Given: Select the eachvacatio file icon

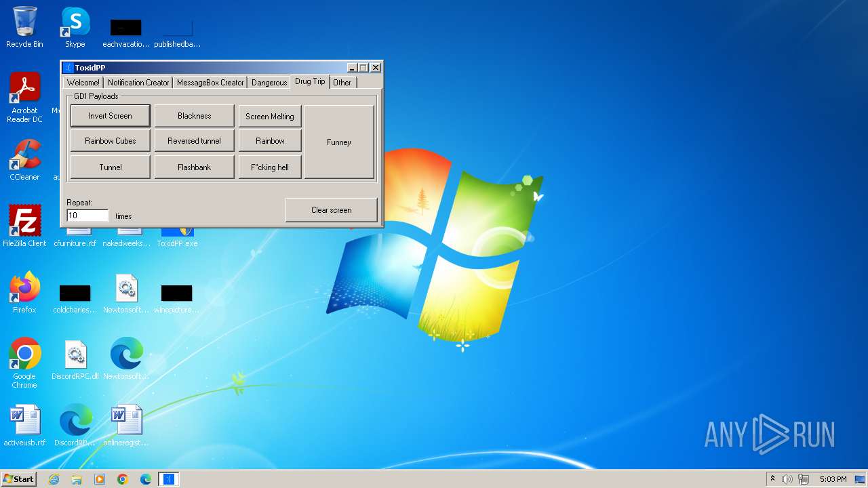Looking at the screenshot, I should point(126,33).
